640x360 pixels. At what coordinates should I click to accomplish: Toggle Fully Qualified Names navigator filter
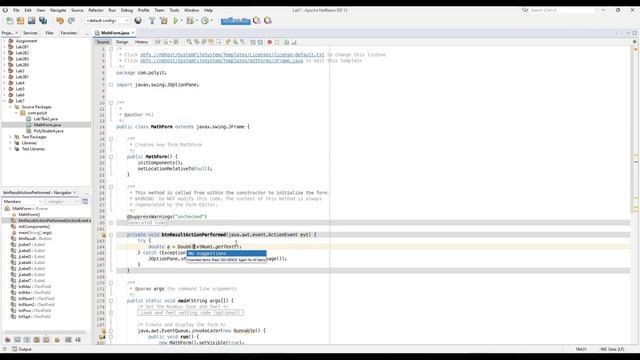pyautogui.click(x=58, y=340)
